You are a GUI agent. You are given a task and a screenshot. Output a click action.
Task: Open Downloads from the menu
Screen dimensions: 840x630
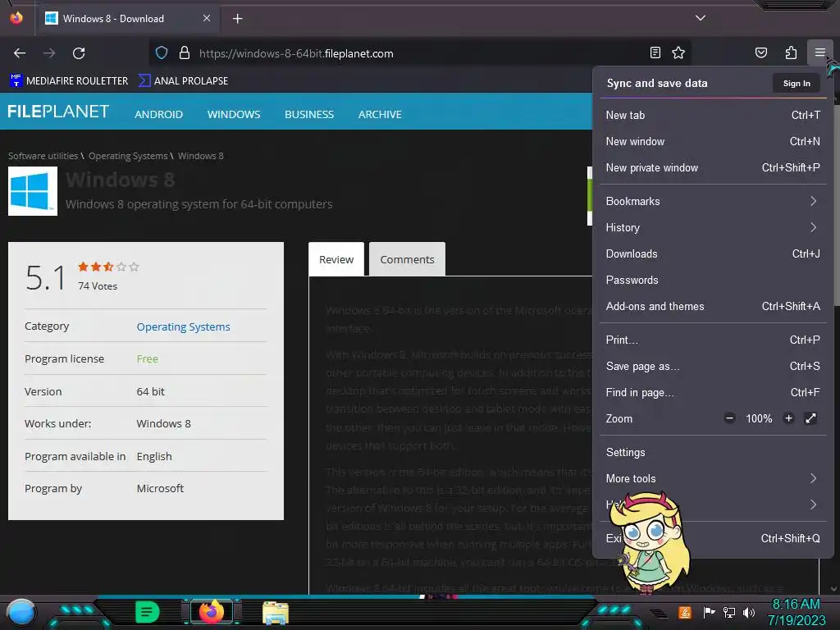[x=713, y=254]
